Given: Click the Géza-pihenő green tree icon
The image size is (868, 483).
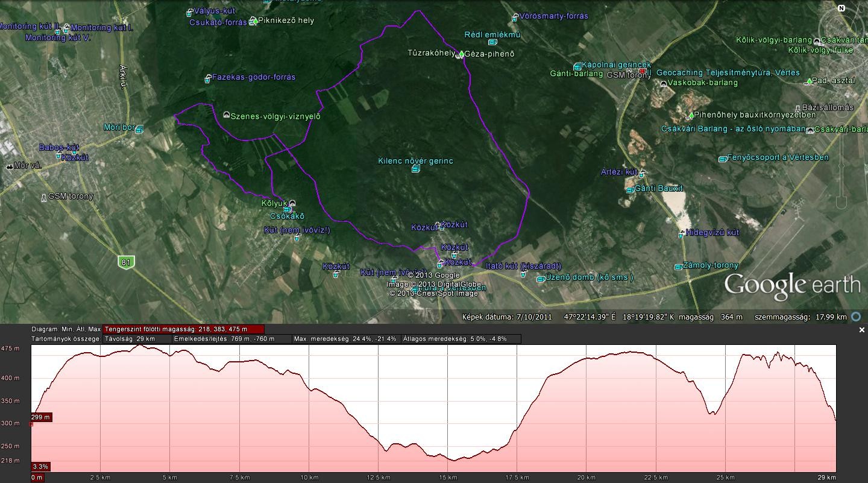Looking at the screenshot, I should click(461, 54).
